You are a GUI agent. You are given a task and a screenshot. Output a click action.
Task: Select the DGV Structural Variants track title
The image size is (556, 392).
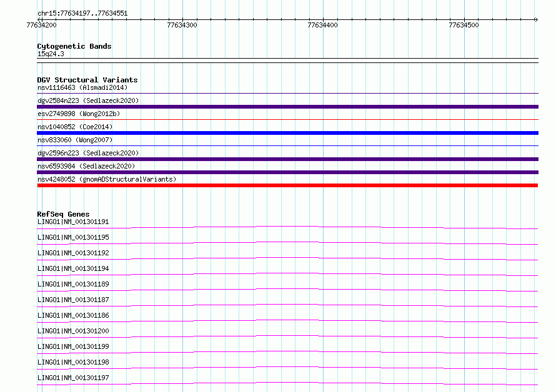[x=87, y=80]
